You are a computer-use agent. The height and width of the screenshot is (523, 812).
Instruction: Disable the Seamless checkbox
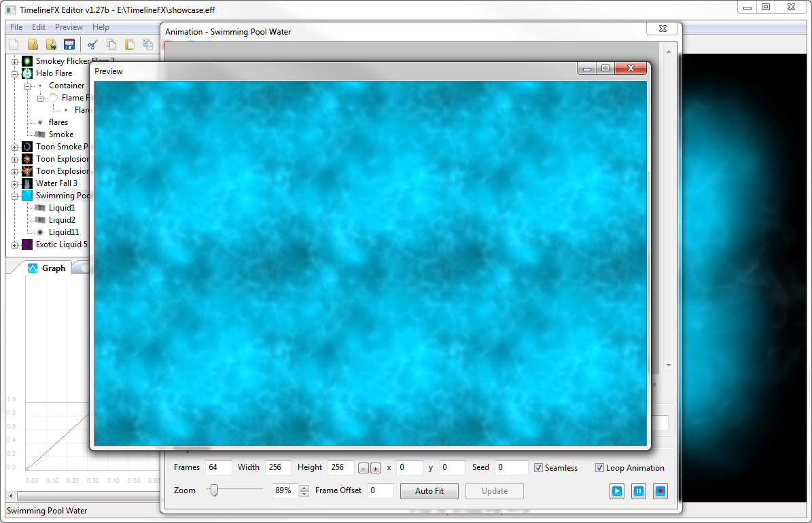[x=537, y=467]
